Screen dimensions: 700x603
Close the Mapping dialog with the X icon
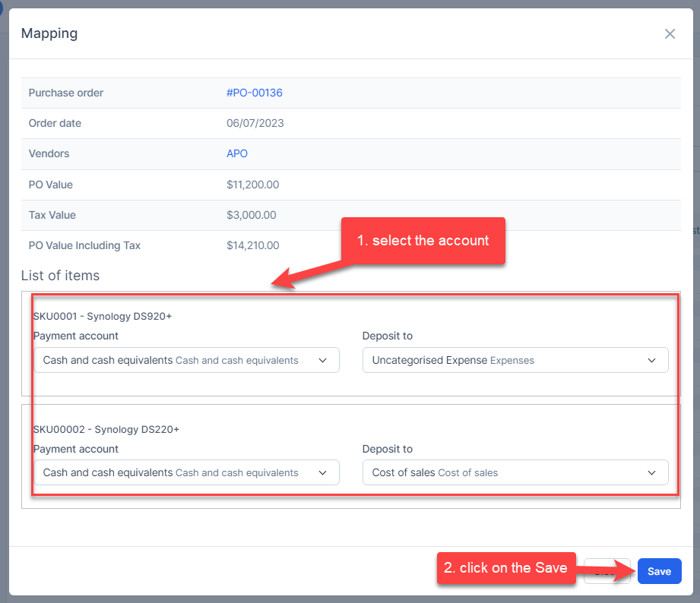(670, 33)
